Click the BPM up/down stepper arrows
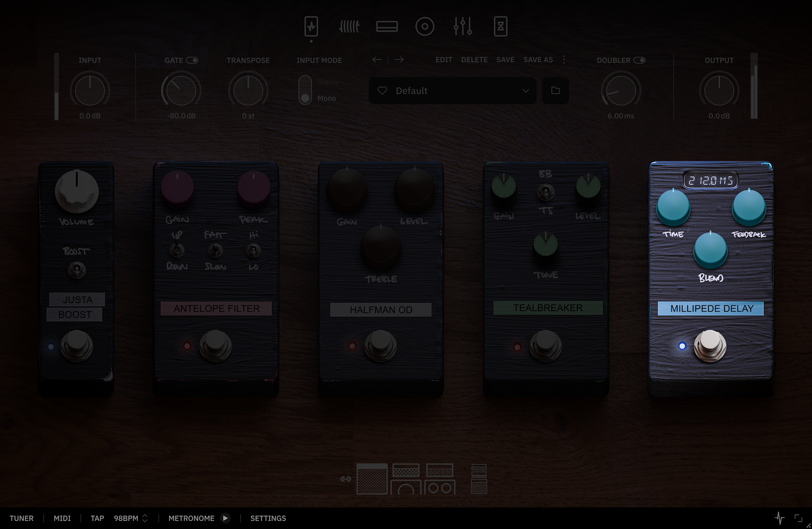Image resolution: width=812 pixels, height=529 pixels. click(x=145, y=518)
